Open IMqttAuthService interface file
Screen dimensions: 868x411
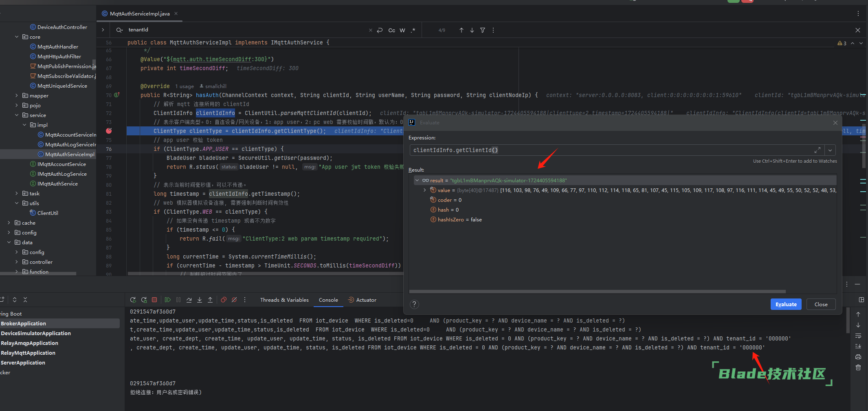click(x=54, y=183)
